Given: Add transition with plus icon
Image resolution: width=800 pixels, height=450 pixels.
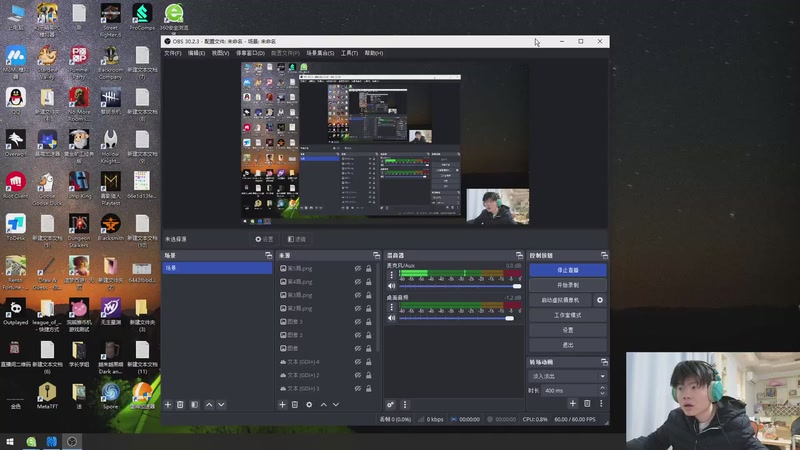Looking at the screenshot, I should point(573,404).
